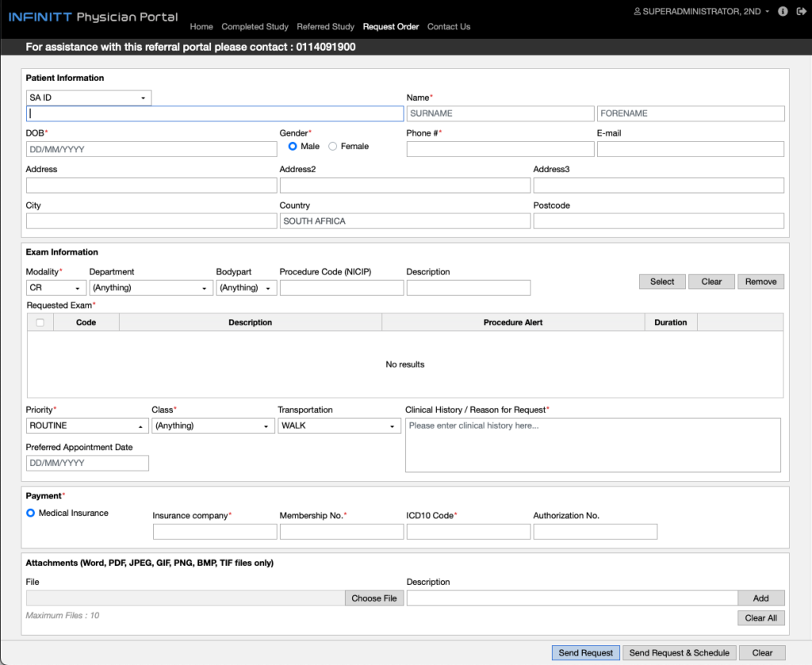Select the Medical Insurance payment option
This screenshot has width=812, height=665.
pyautogui.click(x=31, y=513)
